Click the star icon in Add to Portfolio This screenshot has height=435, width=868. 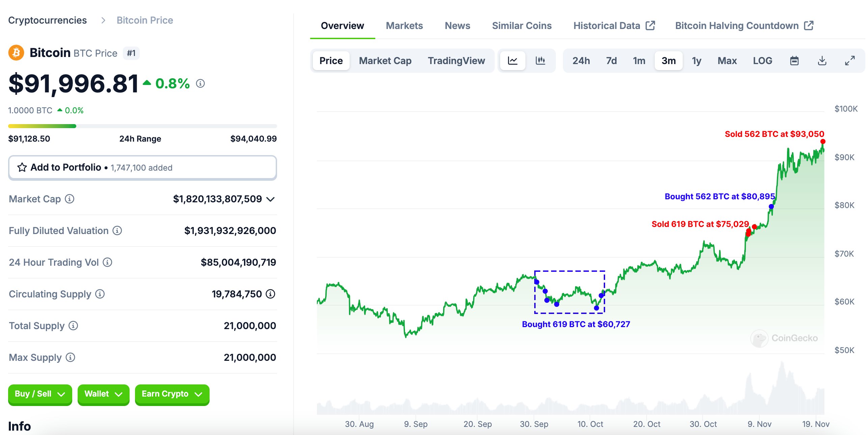tap(22, 167)
